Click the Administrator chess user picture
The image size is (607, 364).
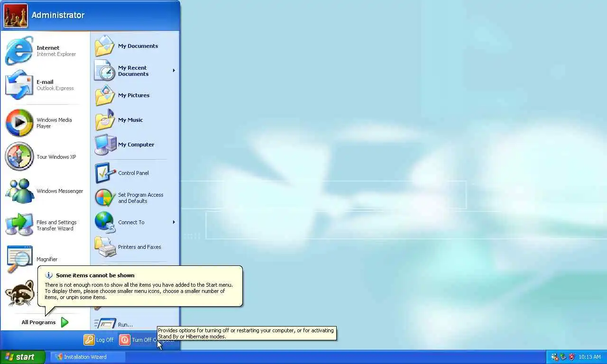point(16,16)
